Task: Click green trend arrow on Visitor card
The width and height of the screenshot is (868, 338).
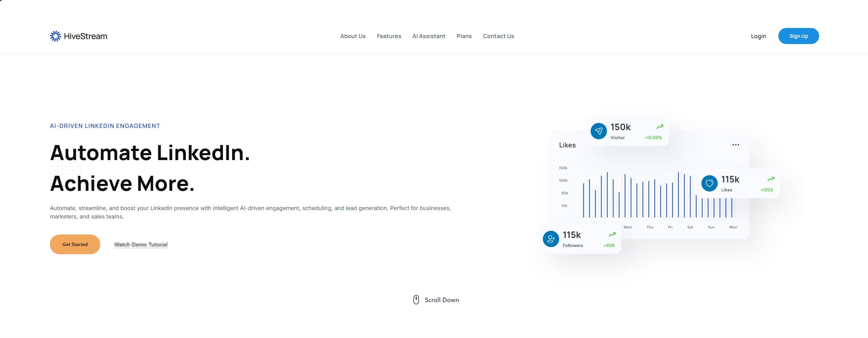Action: click(660, 127)
